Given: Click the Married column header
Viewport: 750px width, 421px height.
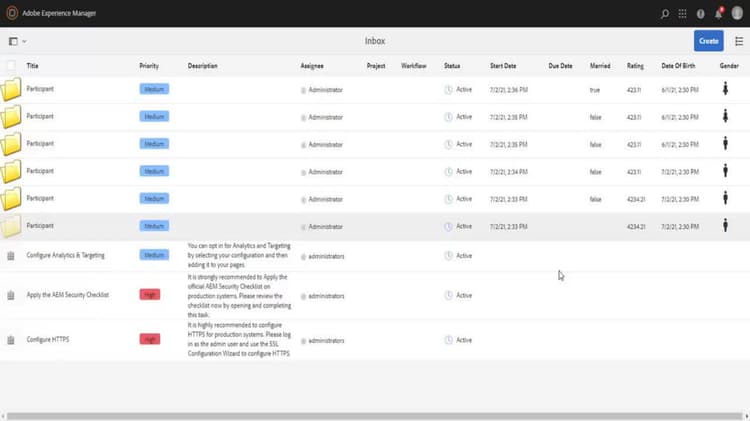Looking at the screenshot, I should coord(600,66).
